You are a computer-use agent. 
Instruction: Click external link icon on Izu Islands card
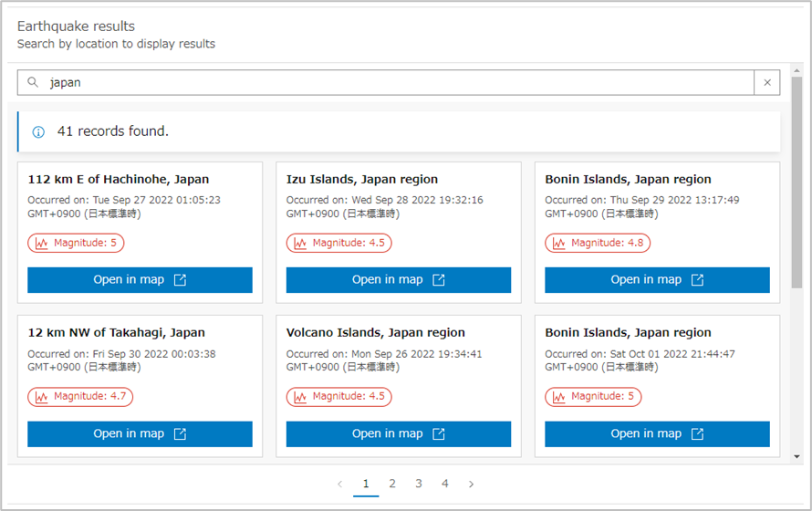(438, 280)
